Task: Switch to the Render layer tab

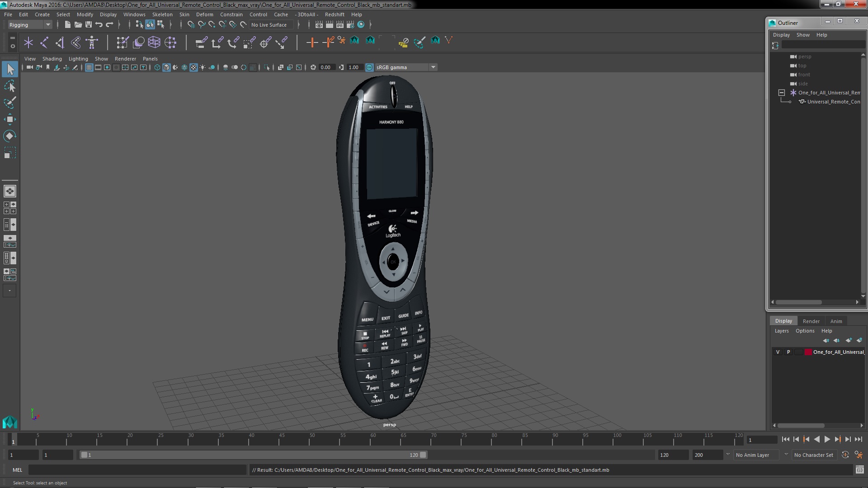Action: point(811,321)
